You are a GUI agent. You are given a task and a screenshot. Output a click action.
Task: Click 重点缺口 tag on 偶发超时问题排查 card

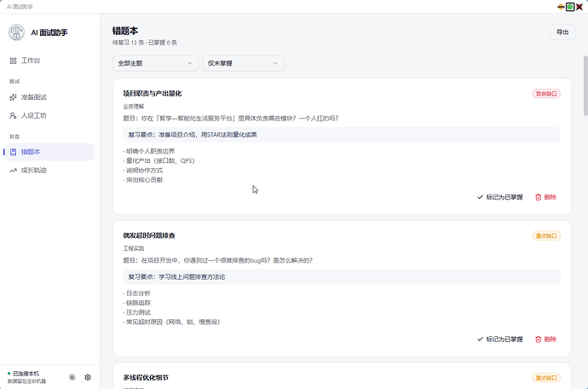coord(546,235)
